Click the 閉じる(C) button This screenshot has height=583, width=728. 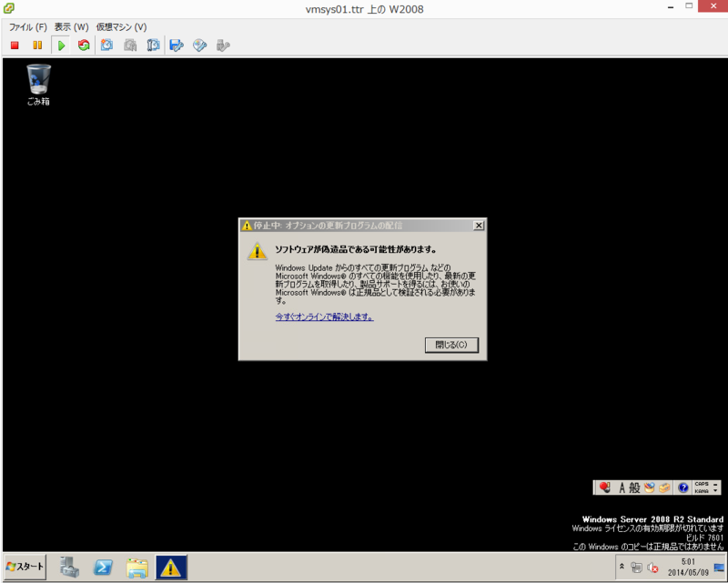pos(451,345)
